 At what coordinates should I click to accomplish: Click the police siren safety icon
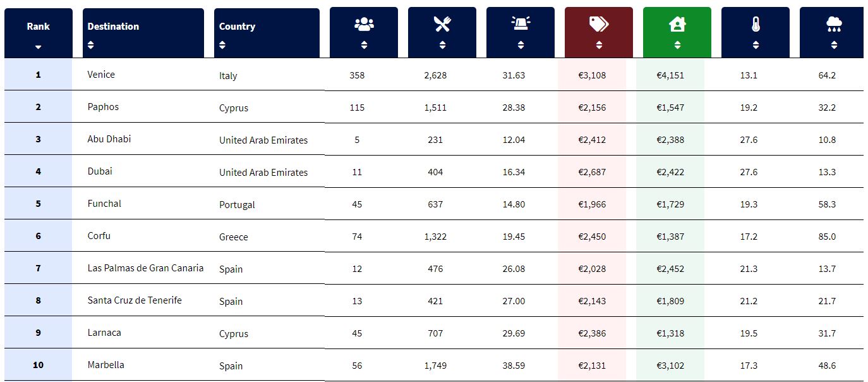click(x=521, y=23)
